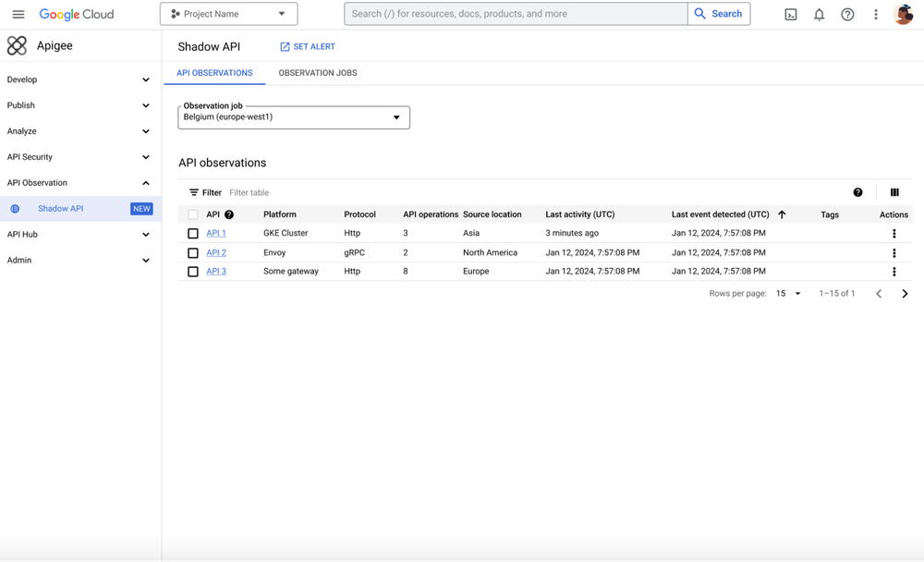Viewport: 924px width, 562px height.
Task: Click the 'gRPC' protocol cell
Action: (354, 253)
